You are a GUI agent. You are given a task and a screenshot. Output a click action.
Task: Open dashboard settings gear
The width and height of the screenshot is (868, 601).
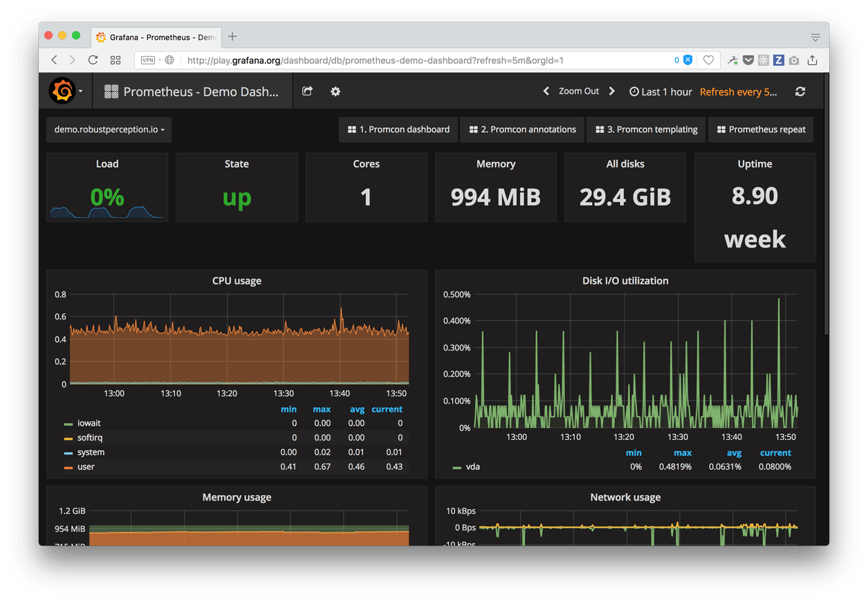335,91
